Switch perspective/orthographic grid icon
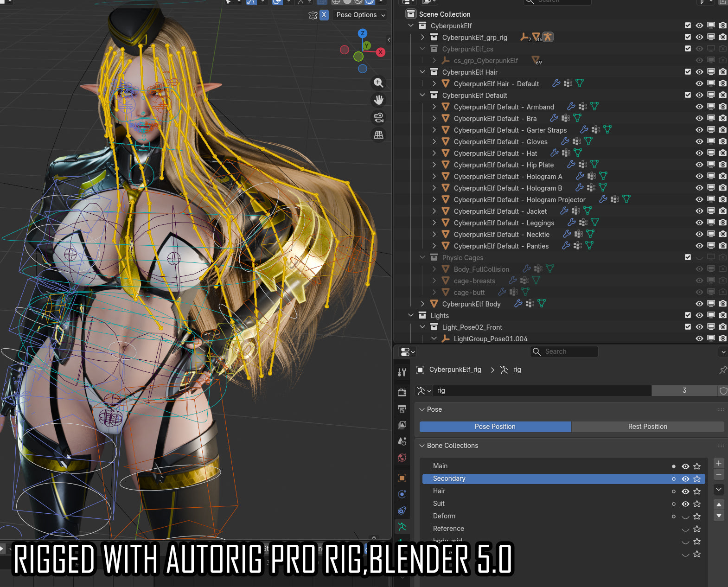 (x=378, y=134)
